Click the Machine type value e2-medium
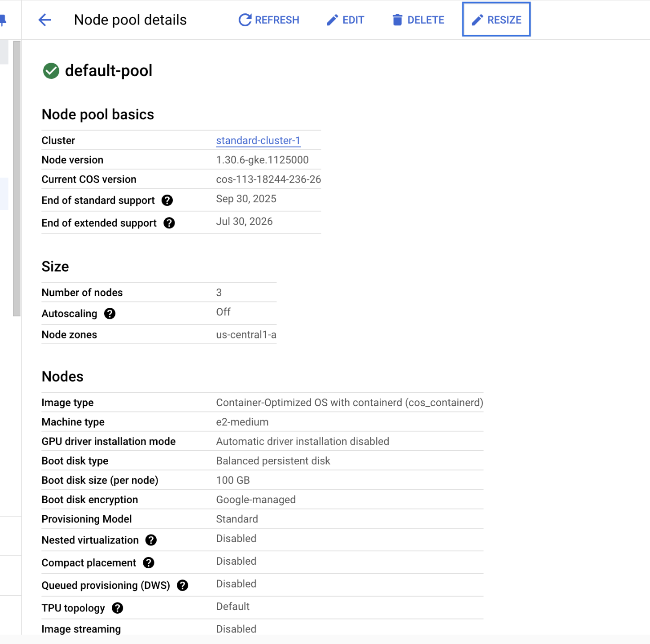The width and height of the screenshot is (650, 644). point(242,422)
